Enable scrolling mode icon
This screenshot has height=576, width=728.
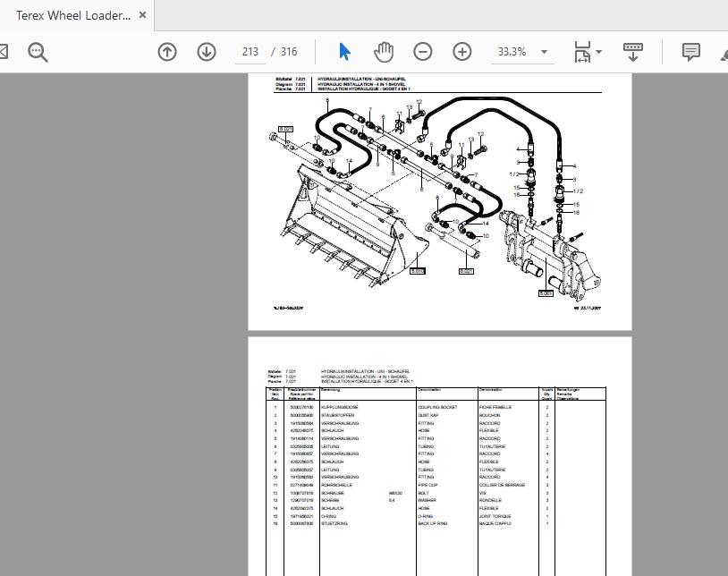tap(633, 52)
